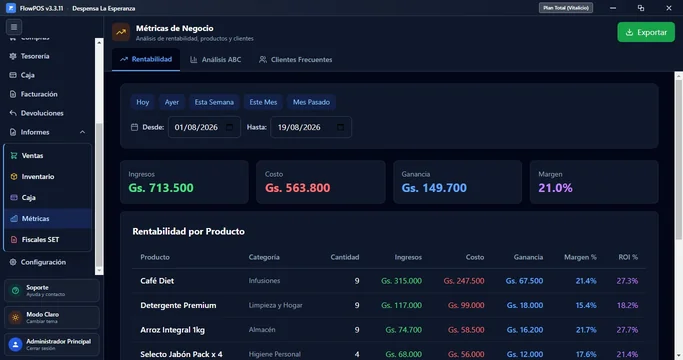Image resolution: width=683 pixels, height=360 pixels.
Task: Select the Detergente Premium product row
Action: [389, 305]
